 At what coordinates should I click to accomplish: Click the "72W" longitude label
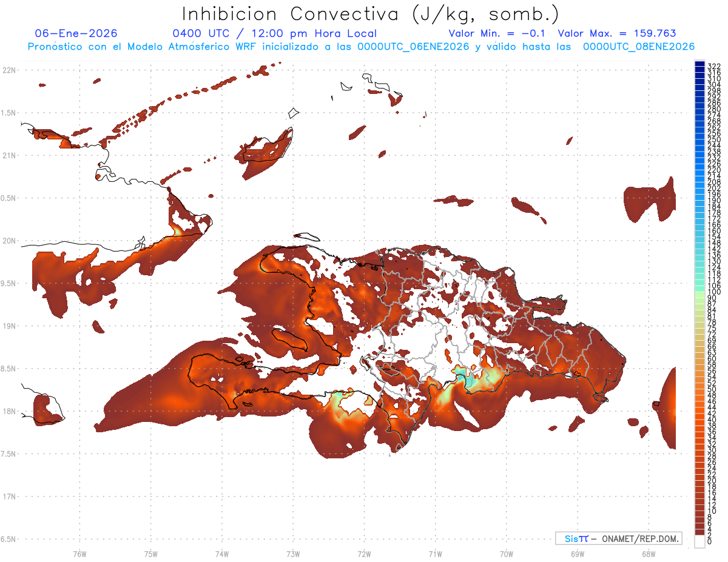tap(364, 554)
